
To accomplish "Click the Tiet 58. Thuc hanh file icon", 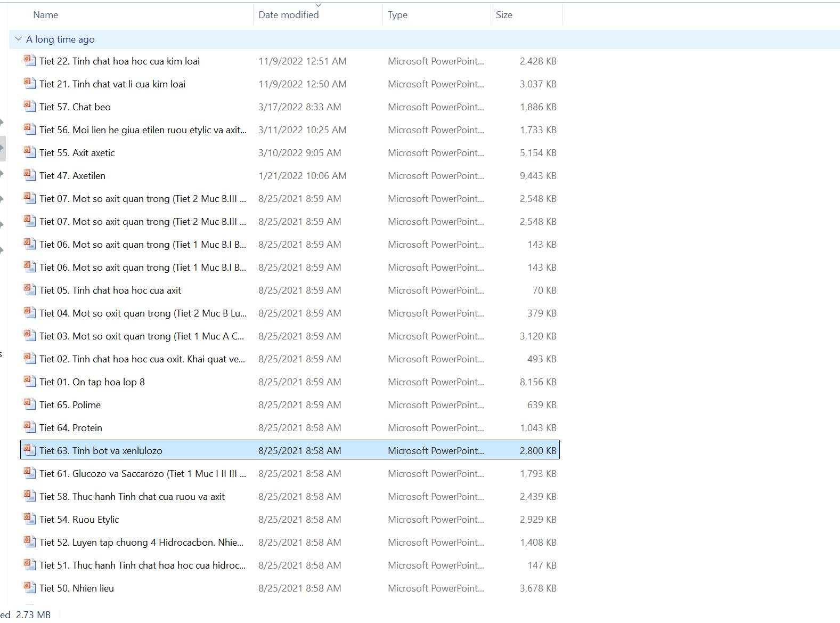I will pos(30,496).
